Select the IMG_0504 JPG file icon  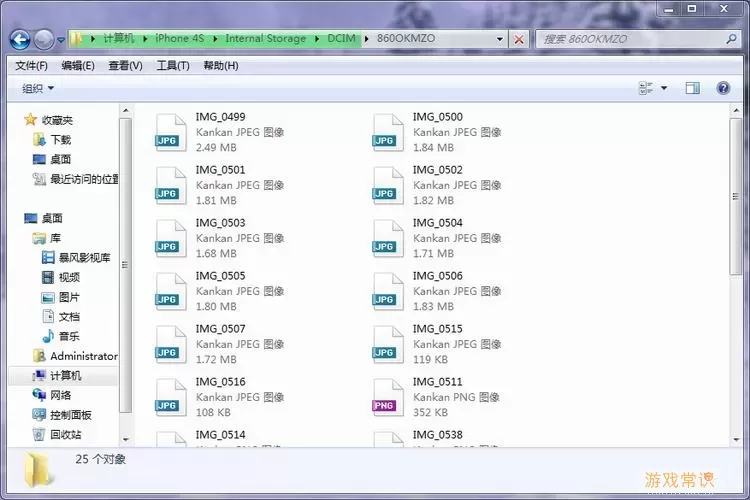(x=388, y=239)
